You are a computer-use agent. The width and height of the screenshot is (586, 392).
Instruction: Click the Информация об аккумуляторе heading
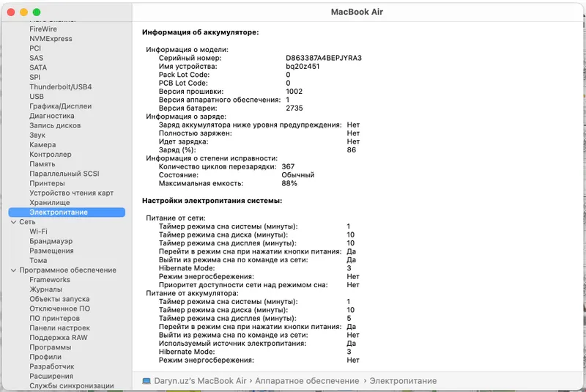coord(200,32)
